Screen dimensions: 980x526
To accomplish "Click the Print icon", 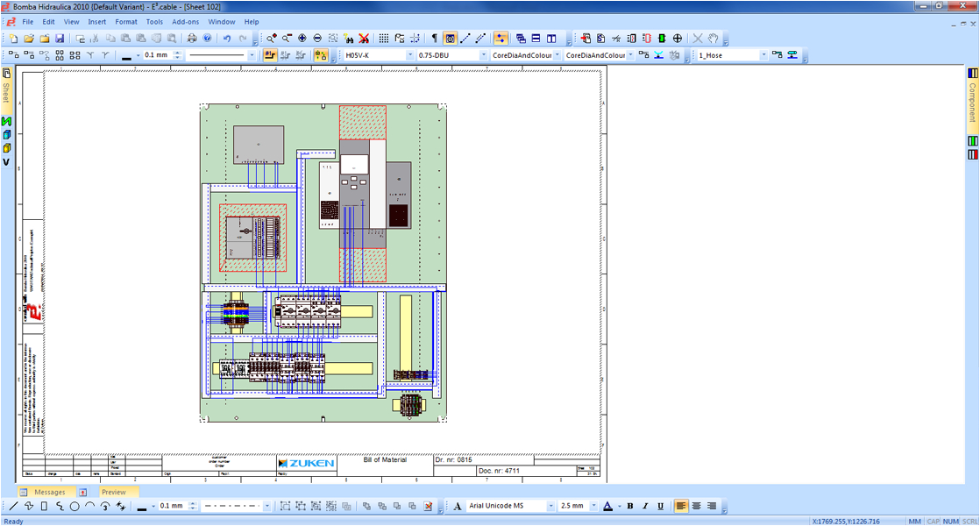I will (191, 38).
